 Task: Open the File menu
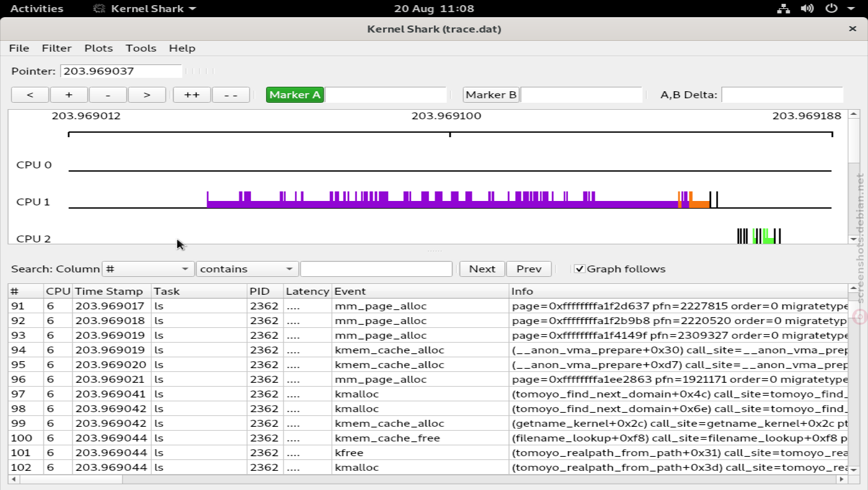pyautogui.click(x=19, y=48)
